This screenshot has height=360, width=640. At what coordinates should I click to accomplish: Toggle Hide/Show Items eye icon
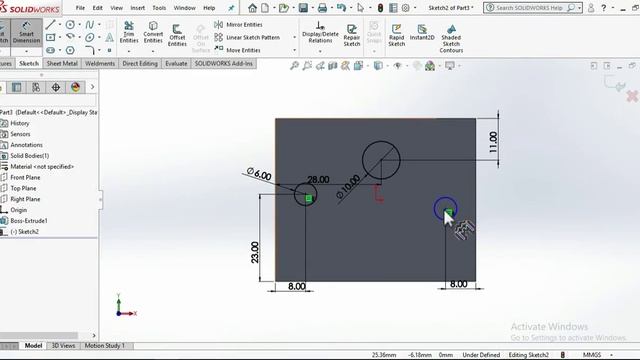pos(398,65)
